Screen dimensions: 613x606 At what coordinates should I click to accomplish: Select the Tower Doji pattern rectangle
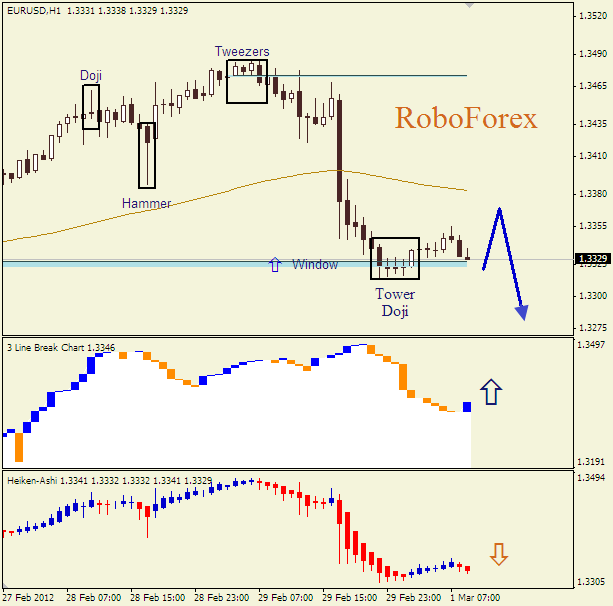[x=394, y=258]
